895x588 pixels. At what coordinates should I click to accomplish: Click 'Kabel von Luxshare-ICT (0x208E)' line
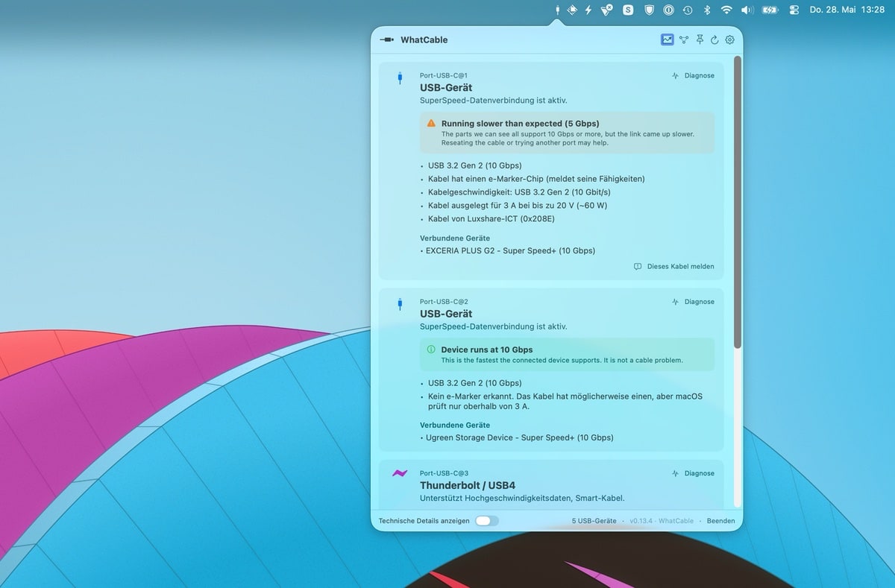pos(491,219)
